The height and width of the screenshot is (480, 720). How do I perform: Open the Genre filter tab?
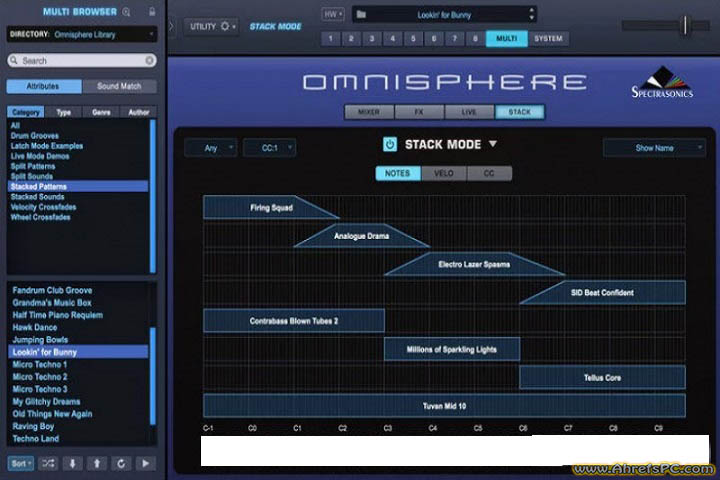point(101,112)
